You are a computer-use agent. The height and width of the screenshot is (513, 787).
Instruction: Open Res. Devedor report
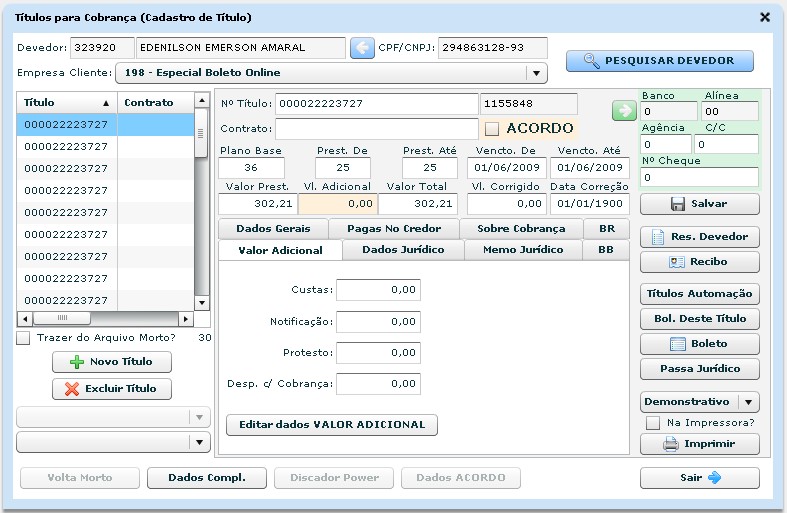click(699, 236)
